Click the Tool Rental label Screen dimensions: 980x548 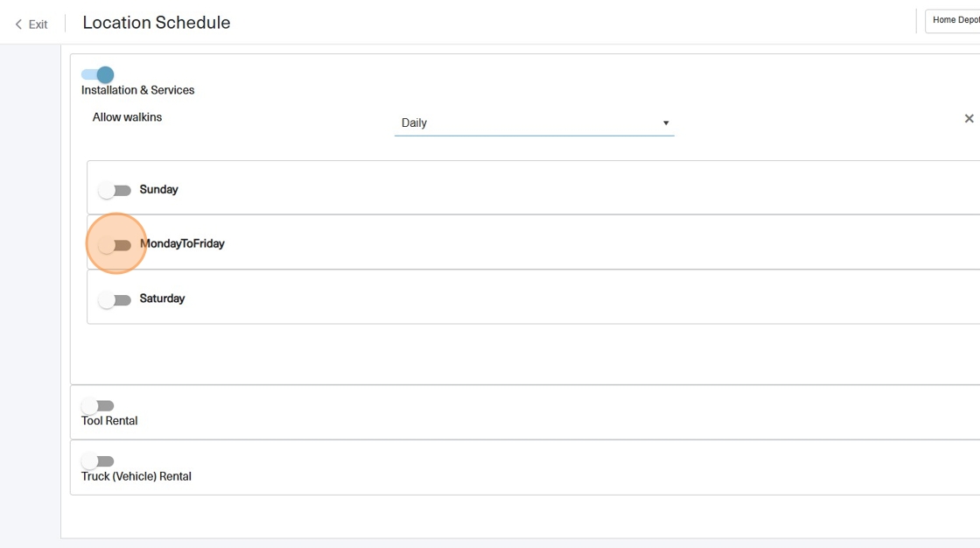(x=109, y=421)
